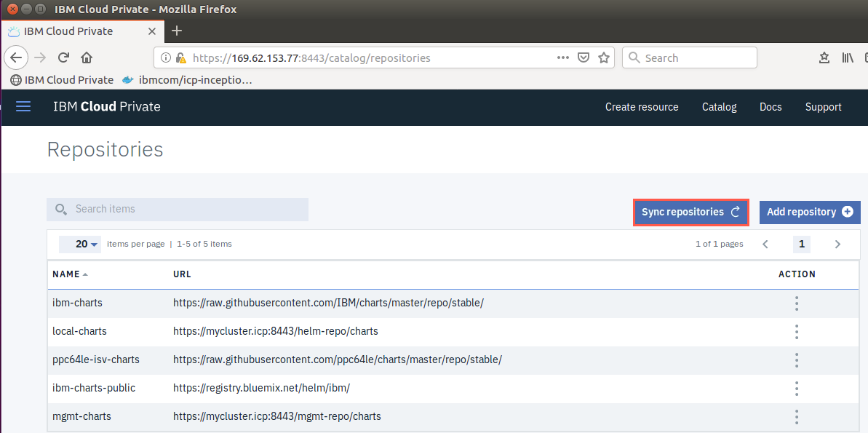868x433 pixels.
Task: Select page number 1 in pagination
Action: (x=802, y=245)
